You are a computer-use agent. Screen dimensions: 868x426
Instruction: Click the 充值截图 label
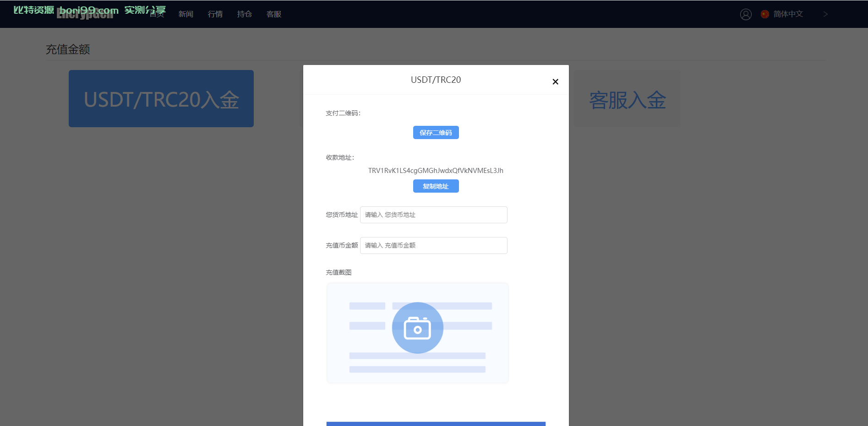point(338,272)
